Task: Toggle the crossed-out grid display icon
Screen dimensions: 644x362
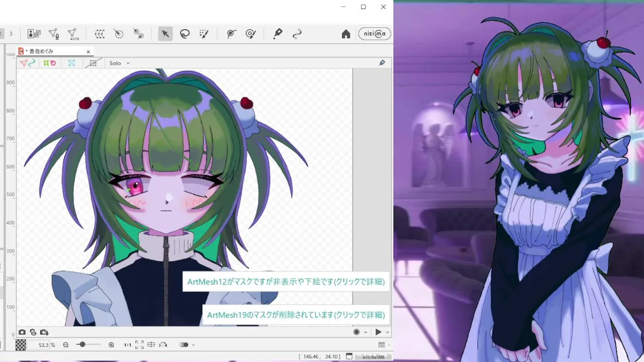Action: pos(93,63)
